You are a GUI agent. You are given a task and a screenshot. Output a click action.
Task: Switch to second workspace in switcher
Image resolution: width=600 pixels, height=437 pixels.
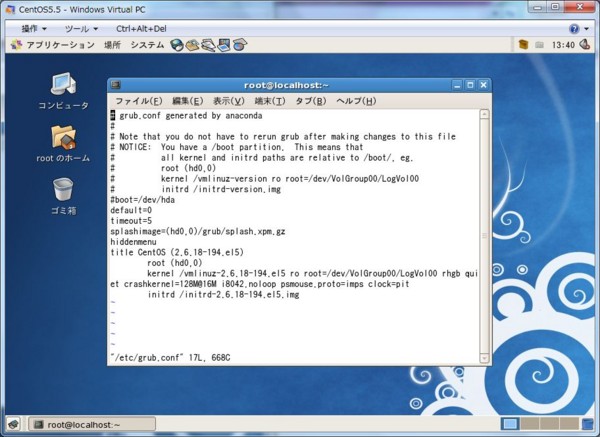click(529, 424)
